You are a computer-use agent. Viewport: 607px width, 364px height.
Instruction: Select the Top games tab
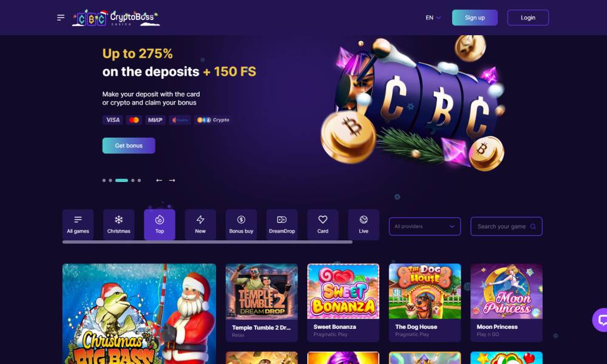(x=160, y=224)
